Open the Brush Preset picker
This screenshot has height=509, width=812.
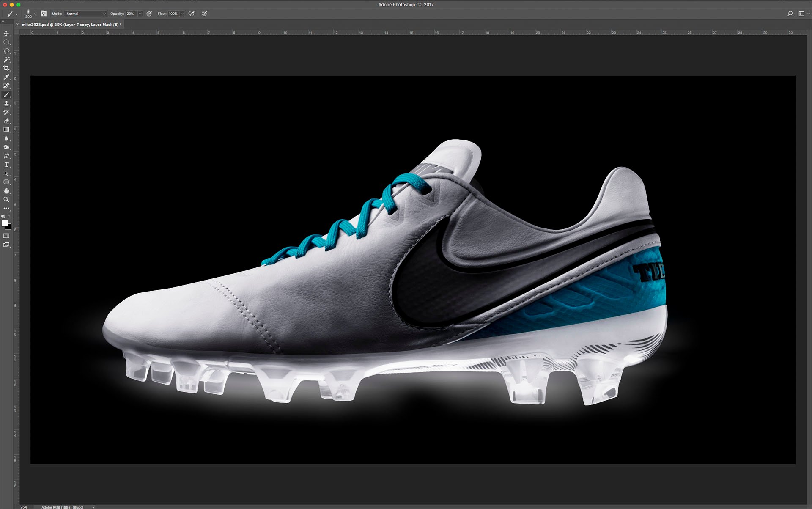tap(30, 14)
